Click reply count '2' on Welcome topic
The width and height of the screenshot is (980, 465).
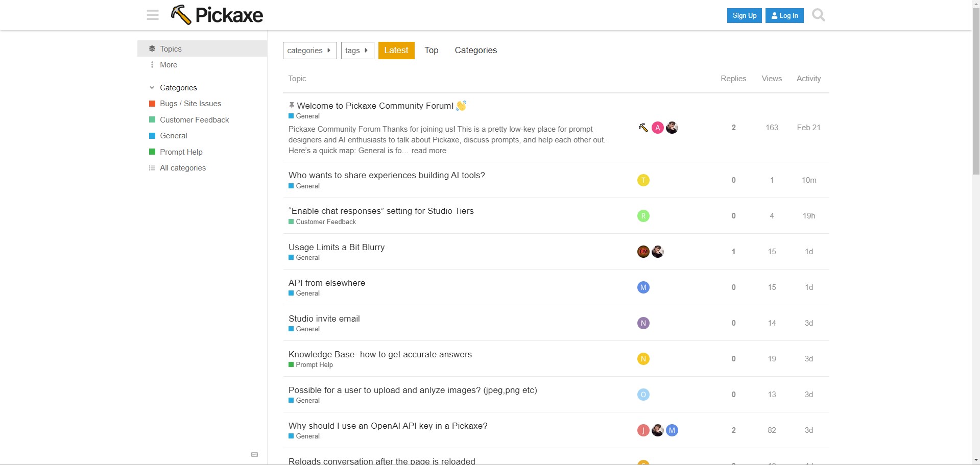click(x=733, y=128)
